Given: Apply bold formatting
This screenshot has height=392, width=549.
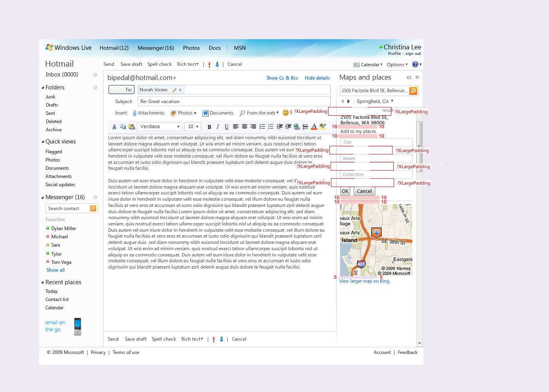Looking at the screenshot, I should [209, 127].
